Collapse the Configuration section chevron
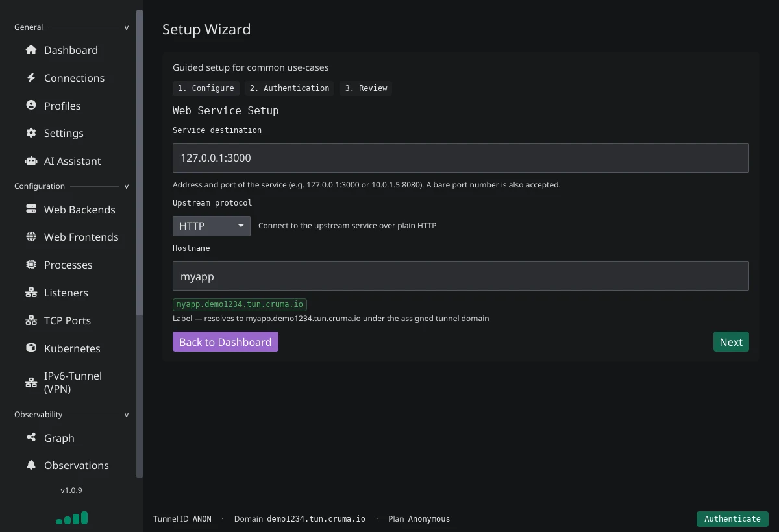The image size is (779, 532). coord(127,186)
